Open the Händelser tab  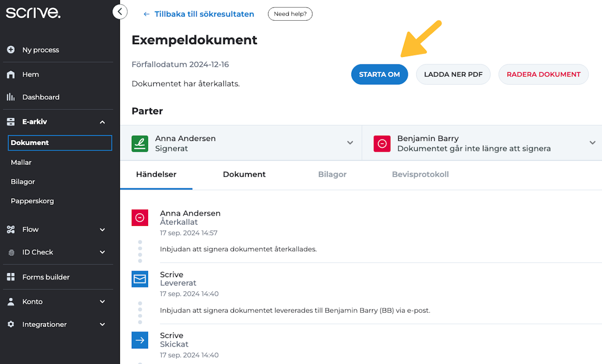(156, 175)
